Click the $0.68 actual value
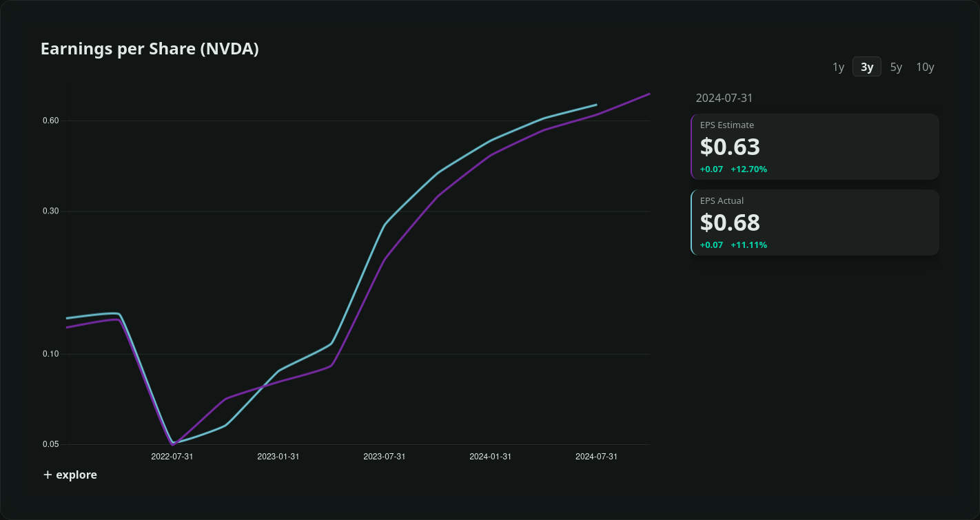Viewport: 980px width, 520px height. tap(730, 222)
